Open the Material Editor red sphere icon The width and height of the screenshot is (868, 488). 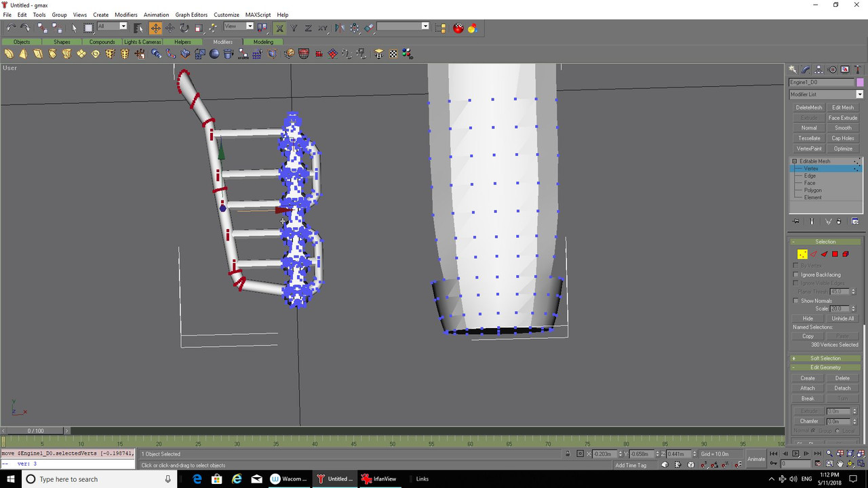458,28
